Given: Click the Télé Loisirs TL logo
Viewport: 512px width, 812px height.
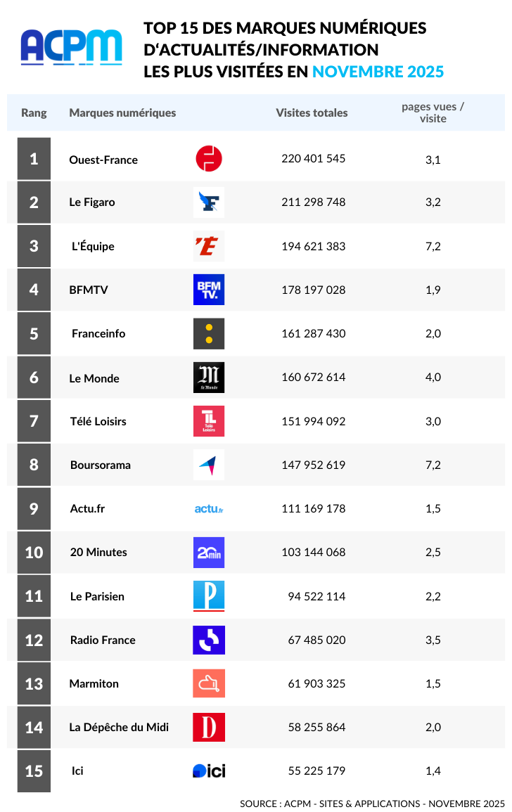Looking at the screenshot, I should coord(209,421).
